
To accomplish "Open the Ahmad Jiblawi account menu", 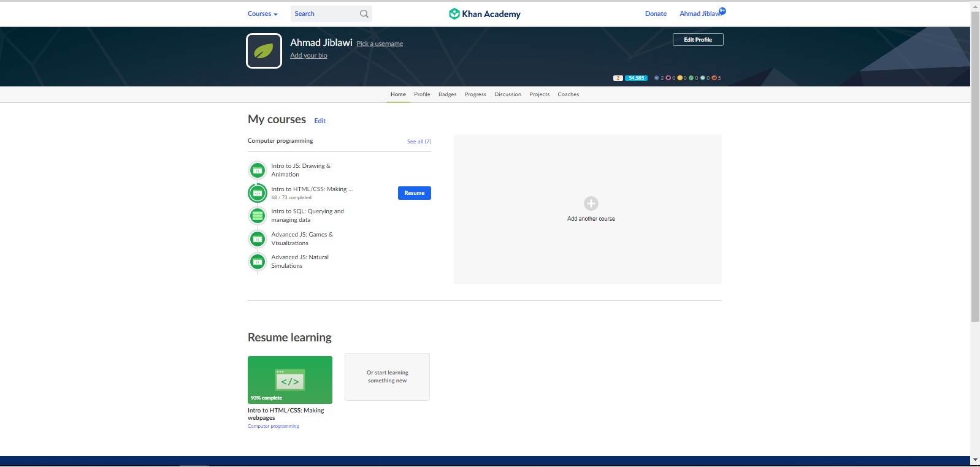I will 700,13.
